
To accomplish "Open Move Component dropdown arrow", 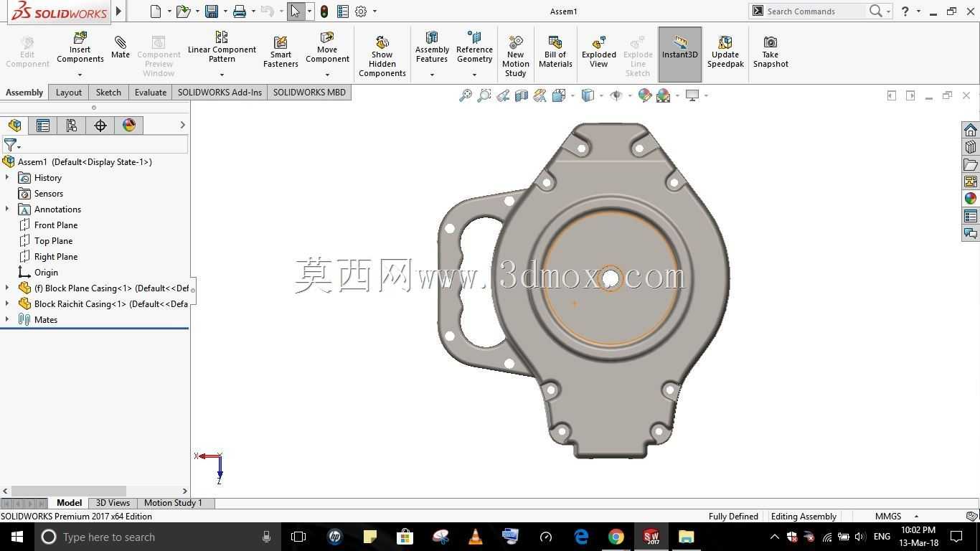I will point(327,75).
